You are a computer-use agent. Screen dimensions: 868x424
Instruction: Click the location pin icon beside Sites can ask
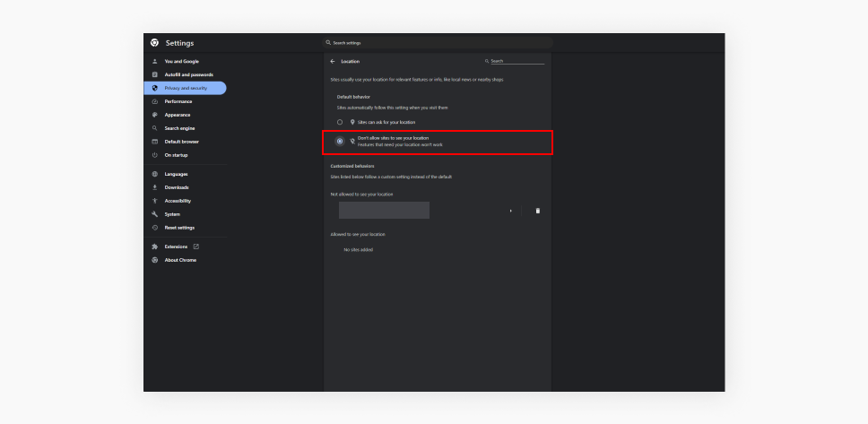[x=352, y=122]
